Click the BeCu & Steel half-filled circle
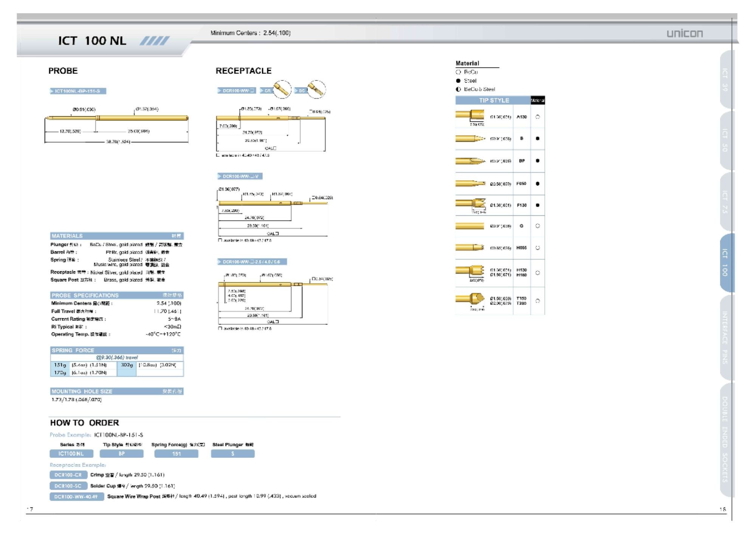The height and width of the screenshot is (534, 756). [x=459, y=89]
